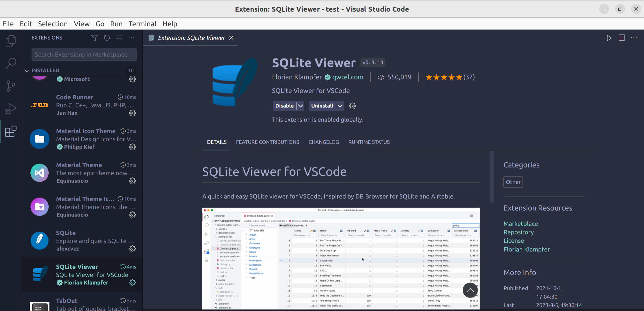Viewport: 644px width, 311px height.
Task: Open the Marketplace resource link
Action: (x=521, y=224)
